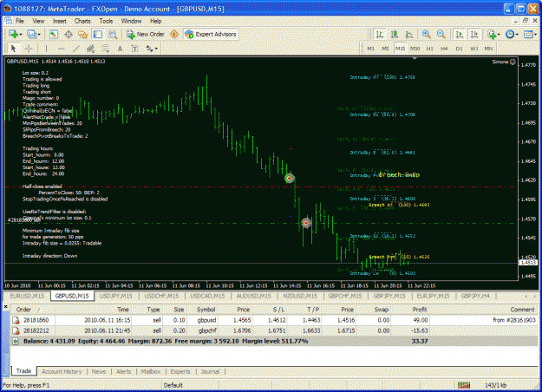Sort orders by the Symbol column
This screenshot has width=542, height=392.
(206, 310)
